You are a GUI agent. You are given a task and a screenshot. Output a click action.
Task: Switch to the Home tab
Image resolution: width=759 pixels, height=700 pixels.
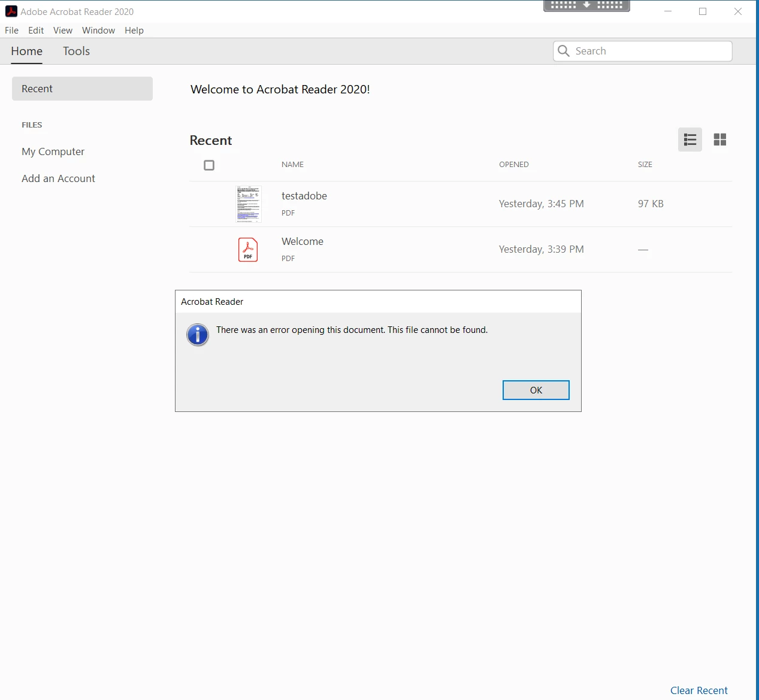27,51
